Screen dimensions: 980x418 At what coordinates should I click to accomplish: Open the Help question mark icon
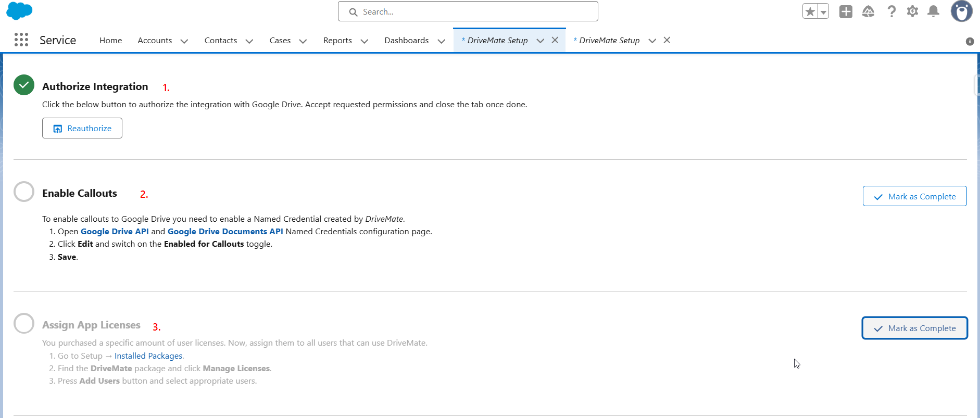click(x=891, y=11)
